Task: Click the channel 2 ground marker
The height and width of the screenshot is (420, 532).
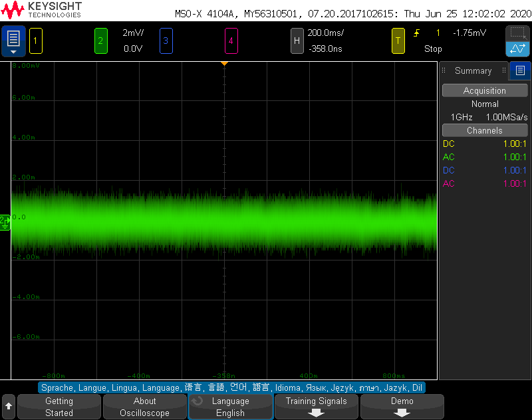Action: [x=5, y=223]
